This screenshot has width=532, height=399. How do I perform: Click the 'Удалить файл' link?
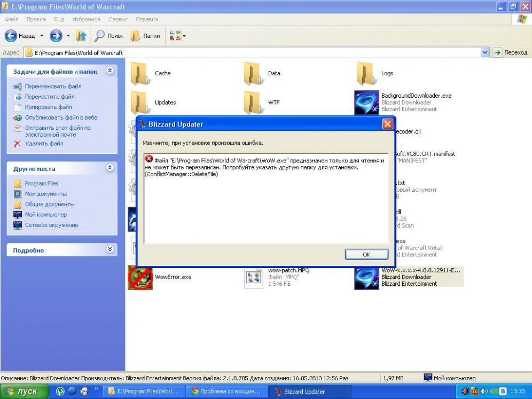click(44, 143)
